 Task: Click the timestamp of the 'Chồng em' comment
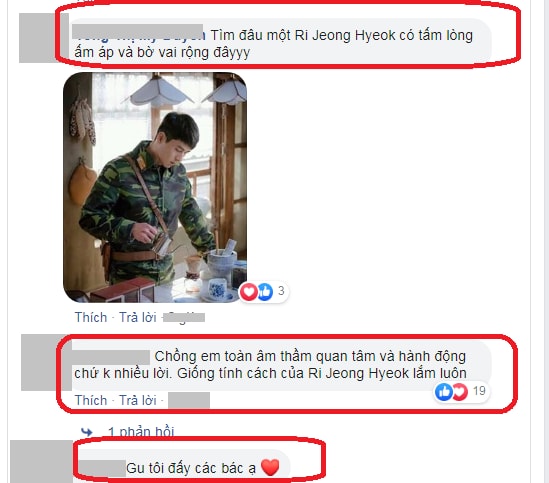pos(189,400)
